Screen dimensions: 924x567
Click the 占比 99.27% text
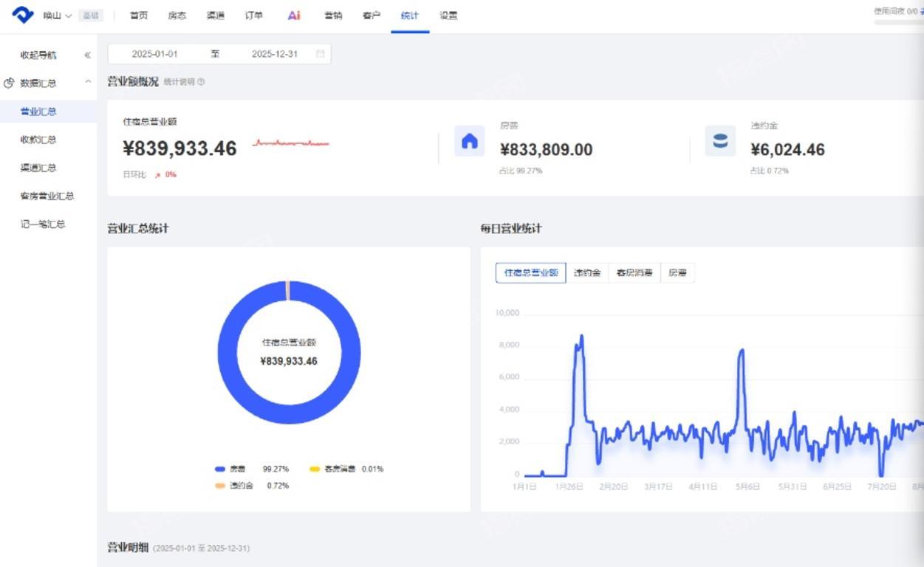(x=521, y=171)
